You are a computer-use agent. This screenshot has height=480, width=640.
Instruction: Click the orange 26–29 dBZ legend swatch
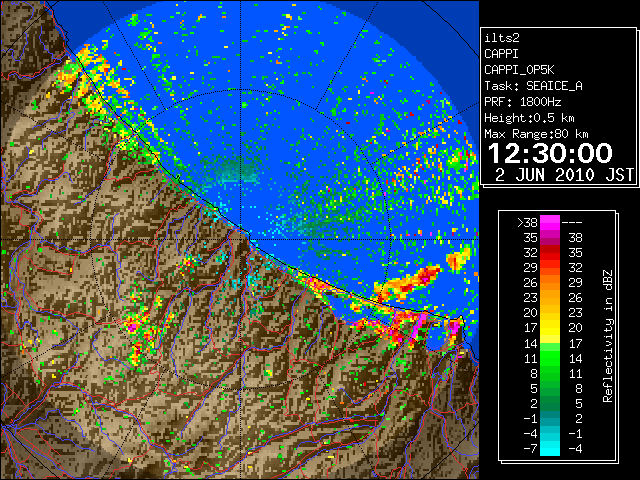550,283
